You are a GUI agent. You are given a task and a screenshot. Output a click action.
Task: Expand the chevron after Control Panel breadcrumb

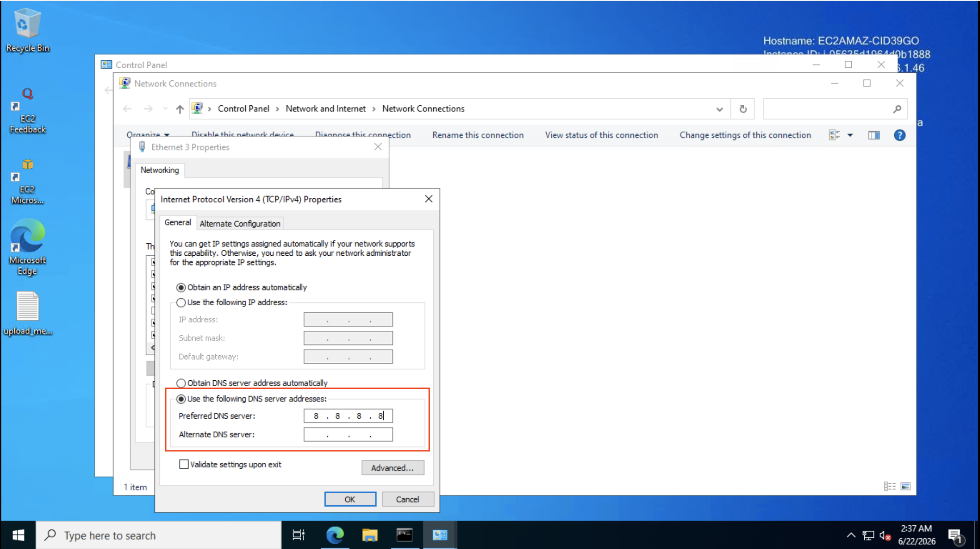click(x=277, y=109)
